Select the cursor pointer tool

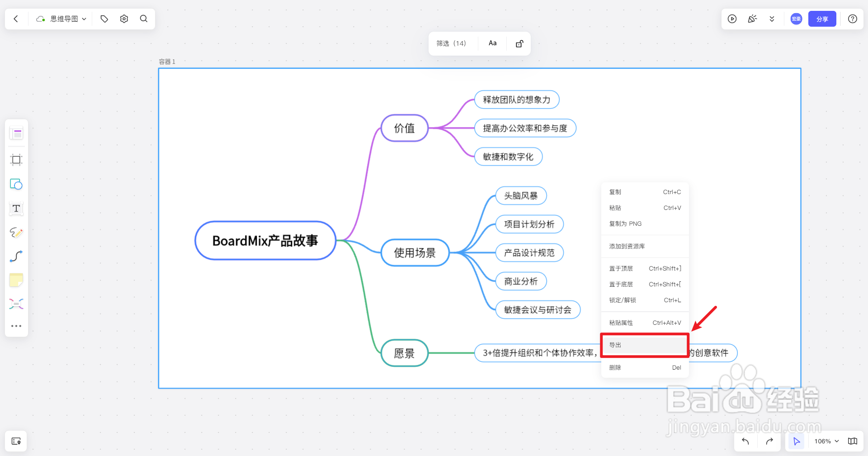(x=796, y=441)
